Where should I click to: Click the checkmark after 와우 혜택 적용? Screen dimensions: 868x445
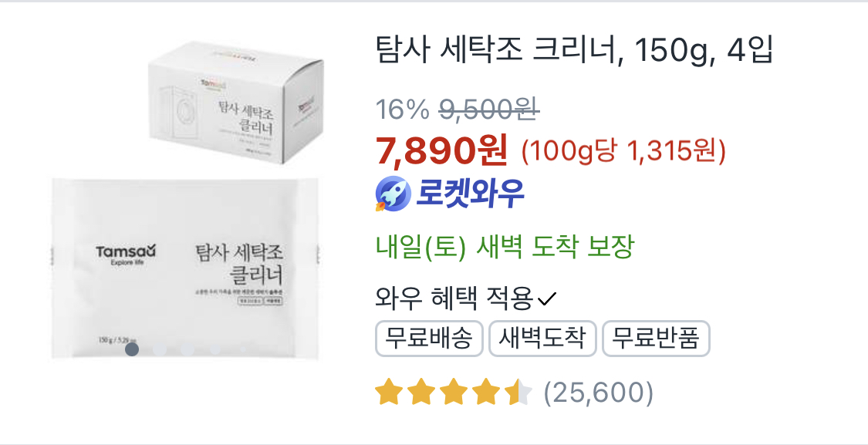pos(547,299)
